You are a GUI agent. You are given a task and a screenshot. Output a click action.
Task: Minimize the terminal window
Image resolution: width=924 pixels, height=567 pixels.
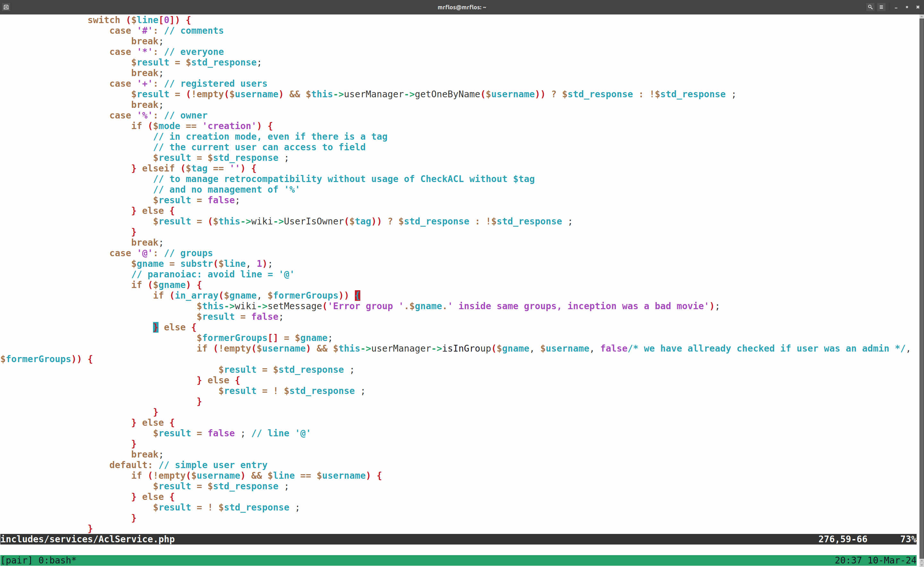pos(896,7)
